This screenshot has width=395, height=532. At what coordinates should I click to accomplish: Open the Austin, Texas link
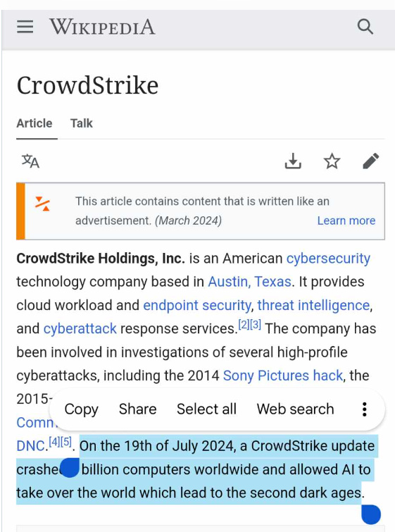[x=249, y=282]
